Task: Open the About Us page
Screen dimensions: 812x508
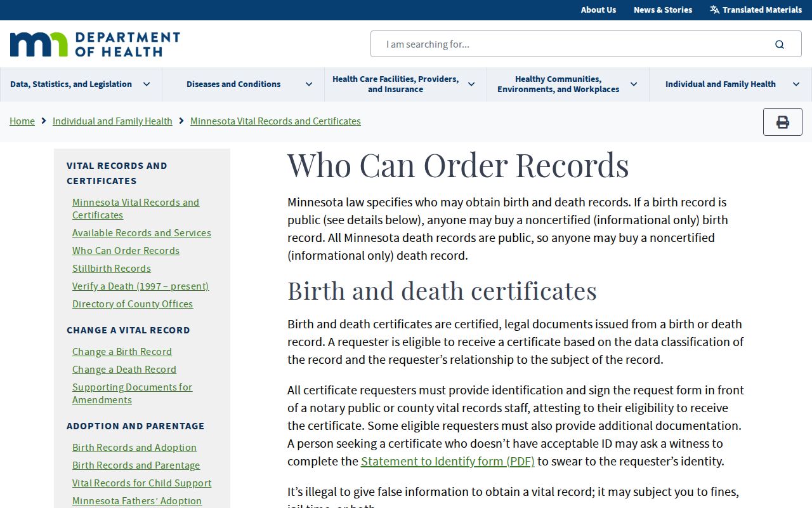Action: pos(598,10)
